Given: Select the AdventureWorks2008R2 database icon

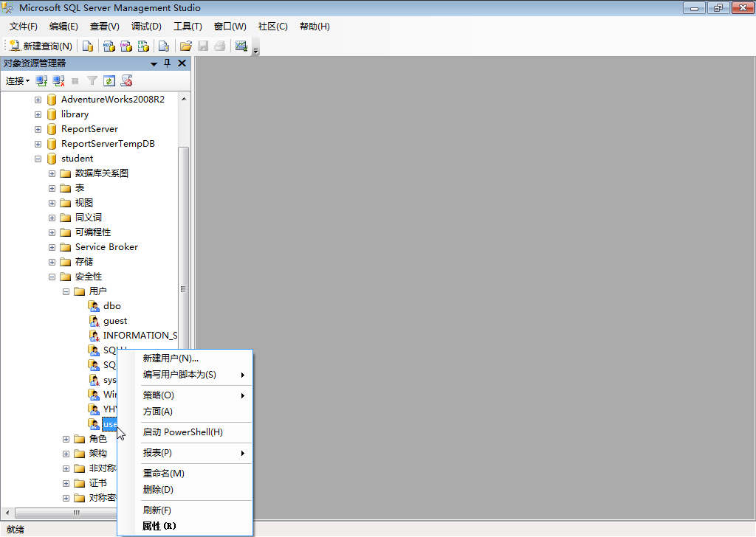Looking at the screenshot, I should click(x=52, y=100).
